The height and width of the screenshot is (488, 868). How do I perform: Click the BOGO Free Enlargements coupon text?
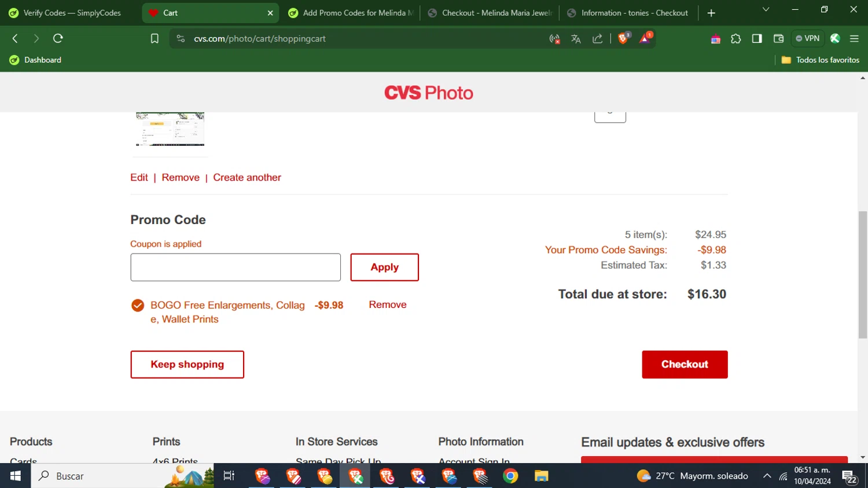tap(227, 312)
